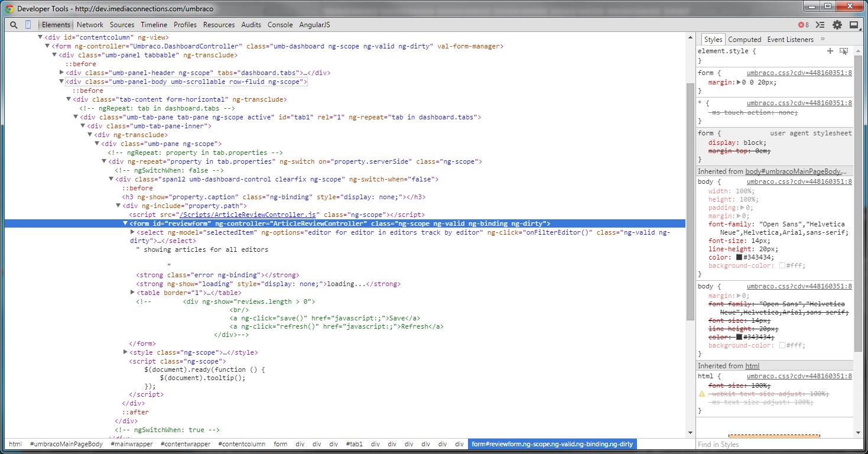The image size is (868, 454).
Task: Click the display: block property
Action: click(737, 142)
